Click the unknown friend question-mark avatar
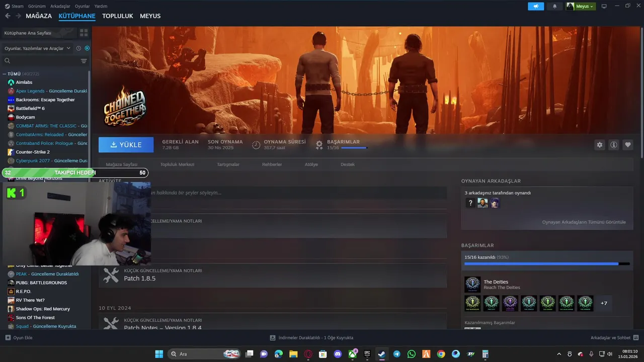 click(470, 203)
